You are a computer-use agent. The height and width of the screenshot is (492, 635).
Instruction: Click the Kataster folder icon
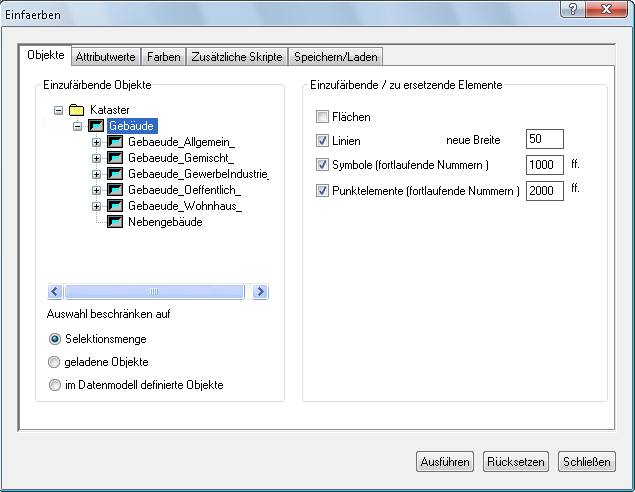click(76, 110)
